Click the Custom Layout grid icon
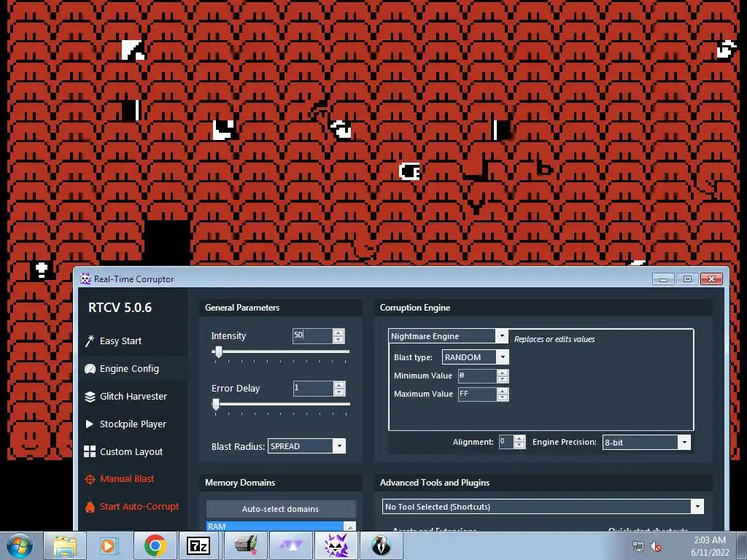Viewport: 747px width, 560px height. tap(90, 451)
